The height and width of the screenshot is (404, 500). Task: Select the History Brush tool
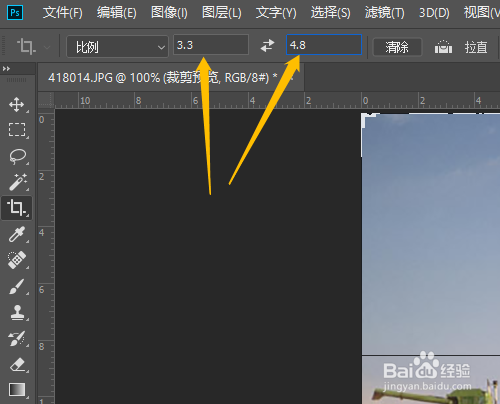pos(17,338)
